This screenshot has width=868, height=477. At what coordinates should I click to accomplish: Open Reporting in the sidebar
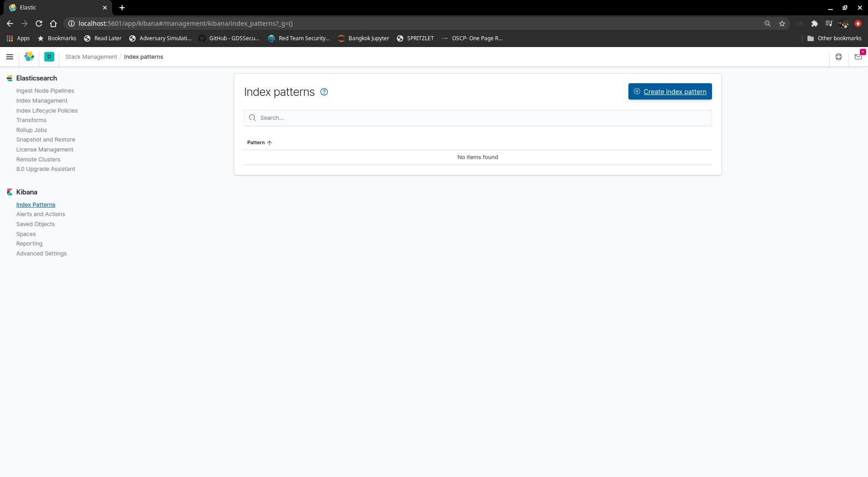[x=29, y=244]
